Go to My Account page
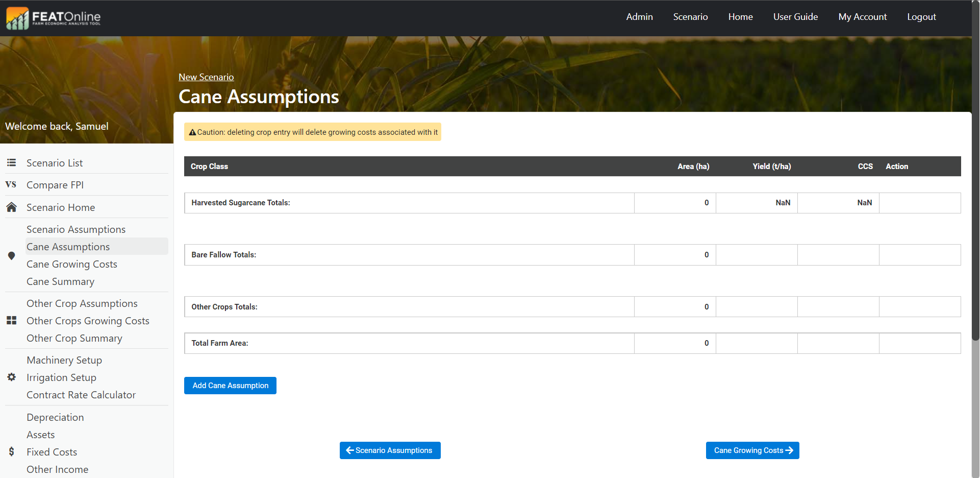Screen dimensions: 980x478 point(862,17)
